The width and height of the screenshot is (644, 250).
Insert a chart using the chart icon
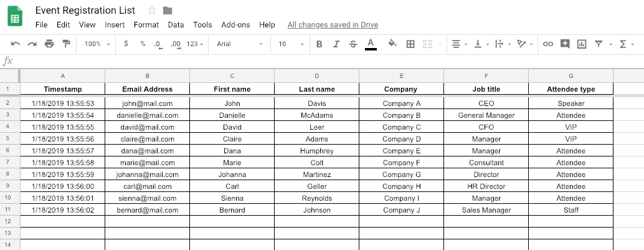tap(582, 44)
